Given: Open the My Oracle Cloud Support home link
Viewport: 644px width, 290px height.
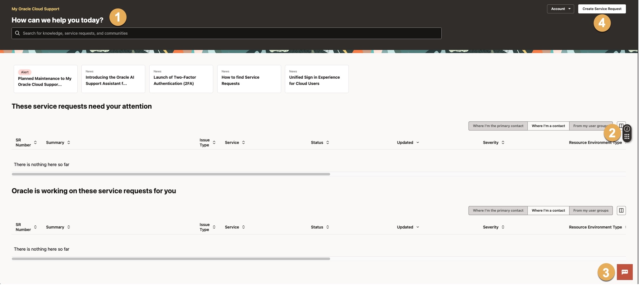Looking at the screenshot, I should click(x=36, y=9).
